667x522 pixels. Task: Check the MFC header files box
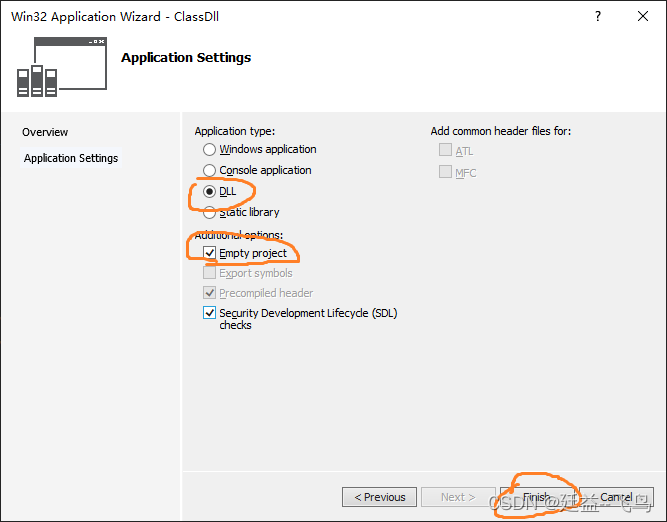click(446, 172)
